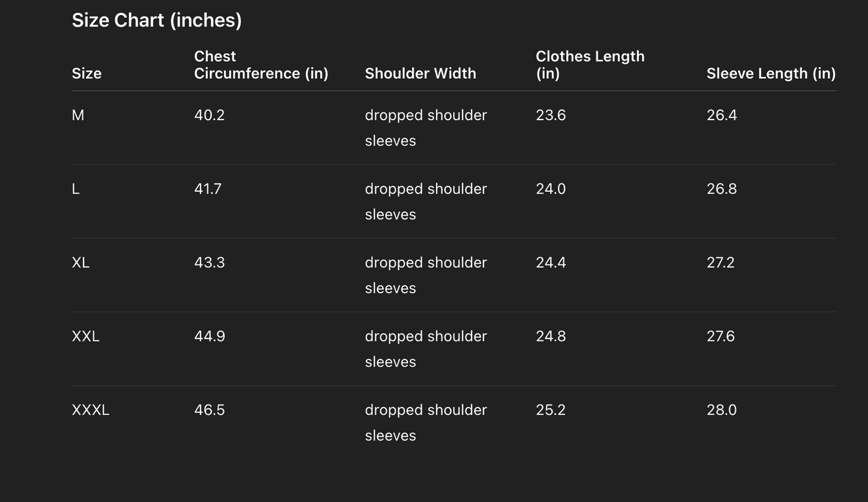
Task: Select clothes length 24.8 for XXL
Action: pos(551,336)
